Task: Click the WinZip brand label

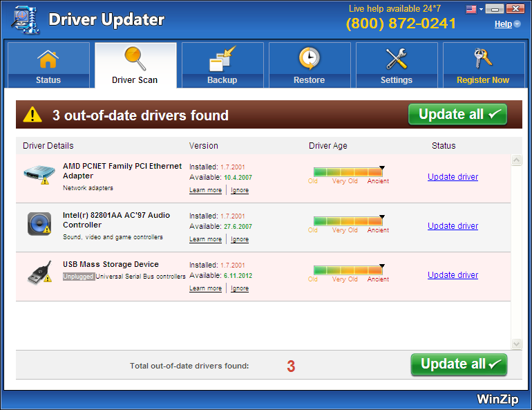Action: pos(497,399)
